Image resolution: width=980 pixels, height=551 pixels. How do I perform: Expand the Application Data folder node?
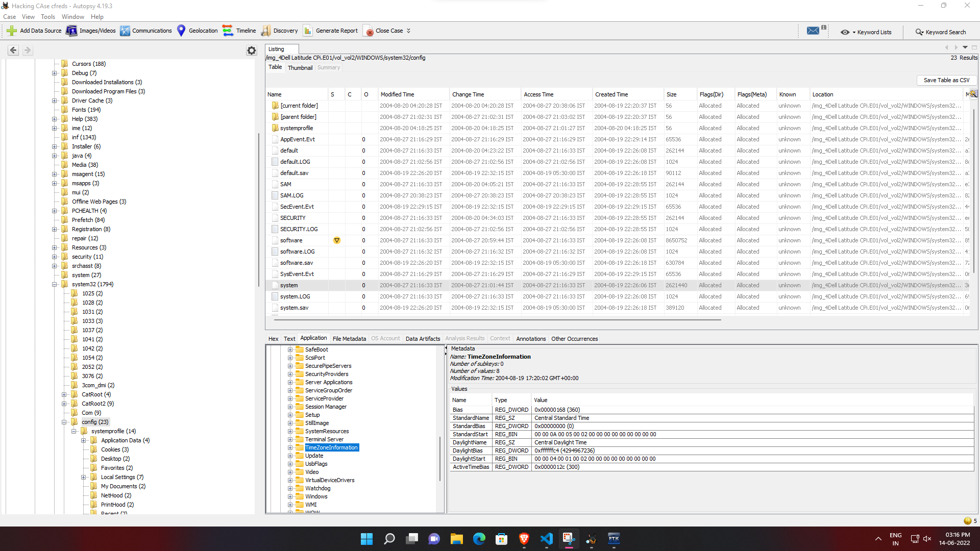pos(84,440)
